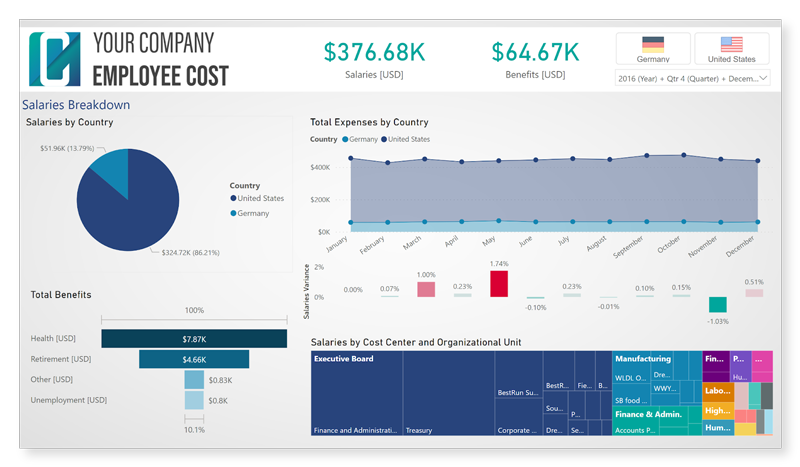
Task: Click the Benefits [USD] KPI card value
Action: (535, 51)
